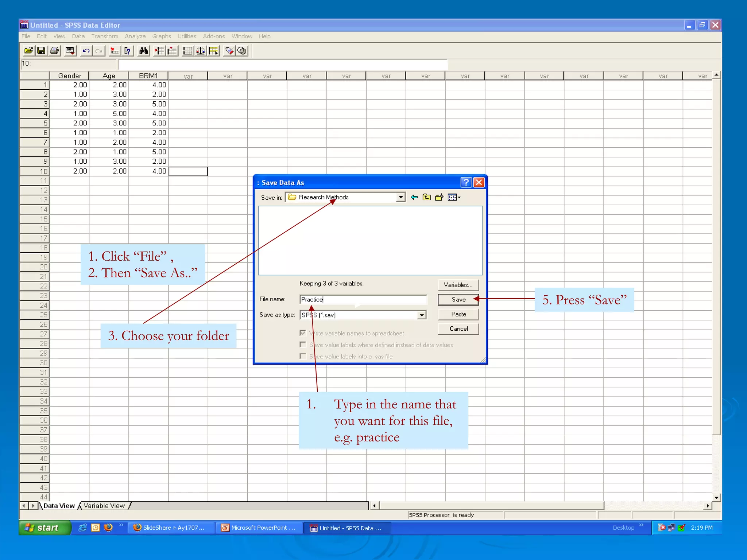
Task: Click the Value Labels tag icon
Action: [x=229, y=51]
